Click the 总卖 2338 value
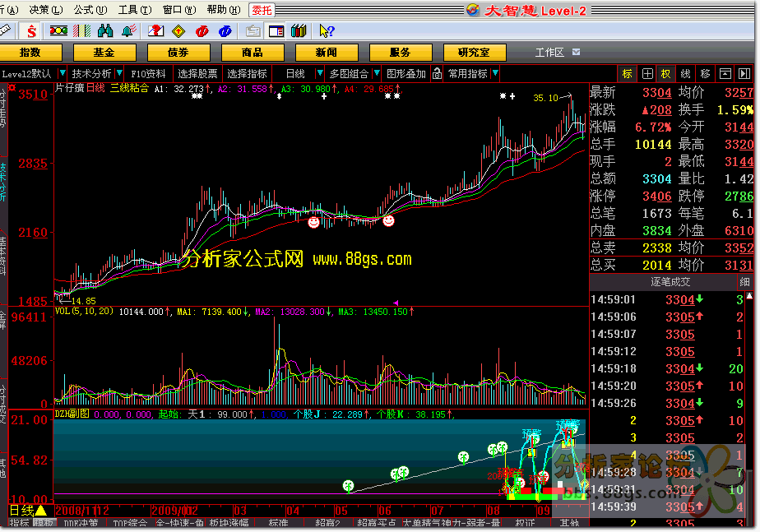The image size is (760, 532). tap(656, 248)
